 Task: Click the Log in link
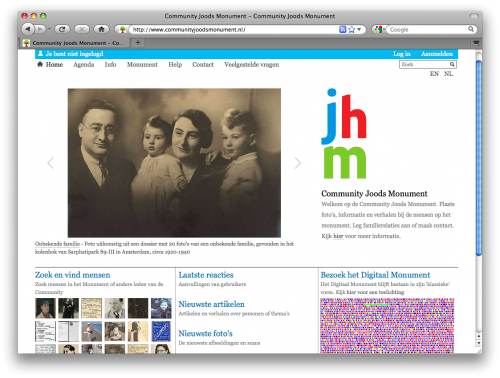pyautogui.click(x=402, y=54)
